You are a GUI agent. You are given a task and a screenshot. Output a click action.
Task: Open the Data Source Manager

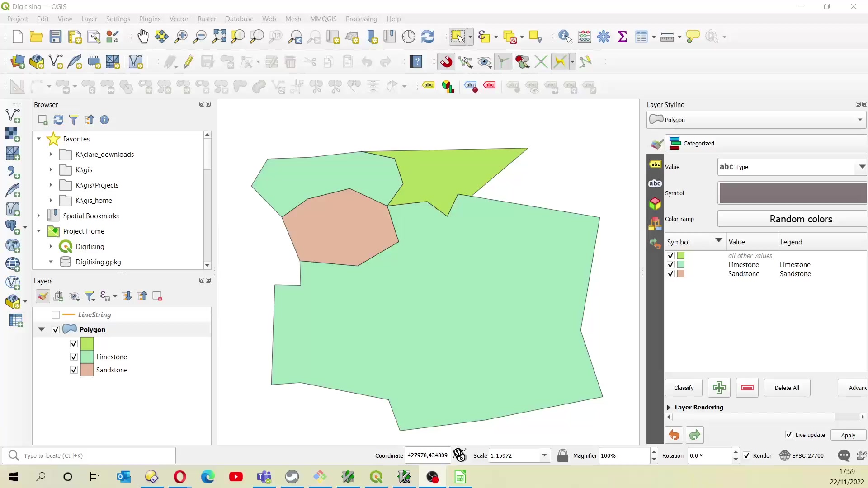point(17,62)
